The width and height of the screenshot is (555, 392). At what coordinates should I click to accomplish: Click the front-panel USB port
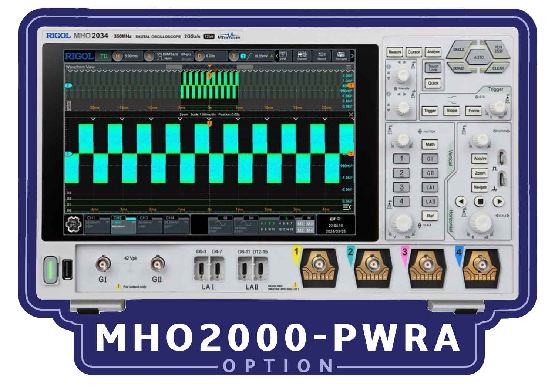(67, 269)
